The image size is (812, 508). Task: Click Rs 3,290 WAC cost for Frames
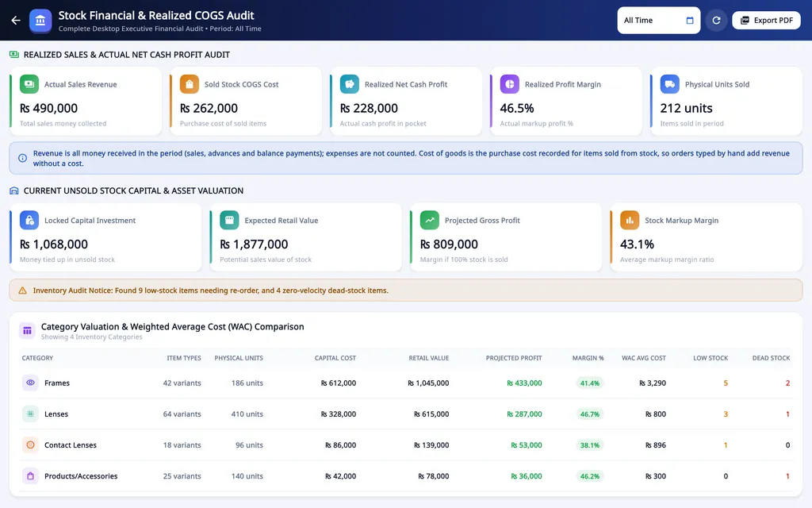pos(653,383)
